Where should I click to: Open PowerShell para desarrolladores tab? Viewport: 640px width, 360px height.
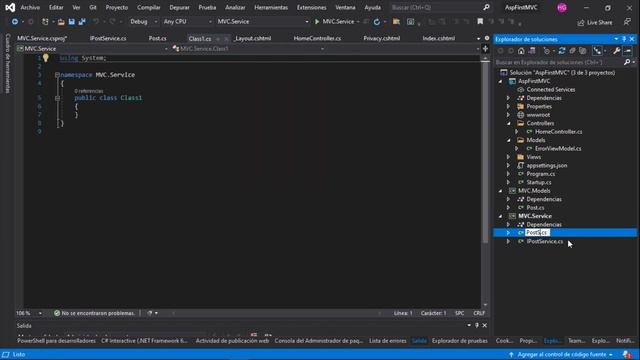pyautogui.click(x=56, y=341)
